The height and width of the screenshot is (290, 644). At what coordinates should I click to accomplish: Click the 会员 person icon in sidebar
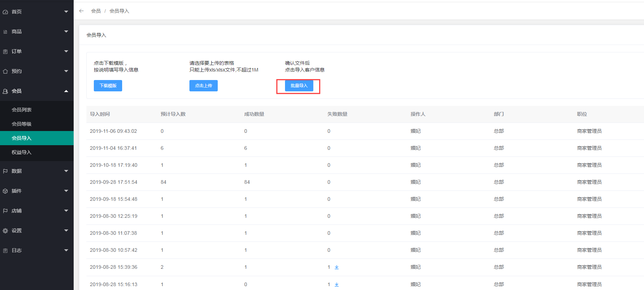(x=5, y=91)
